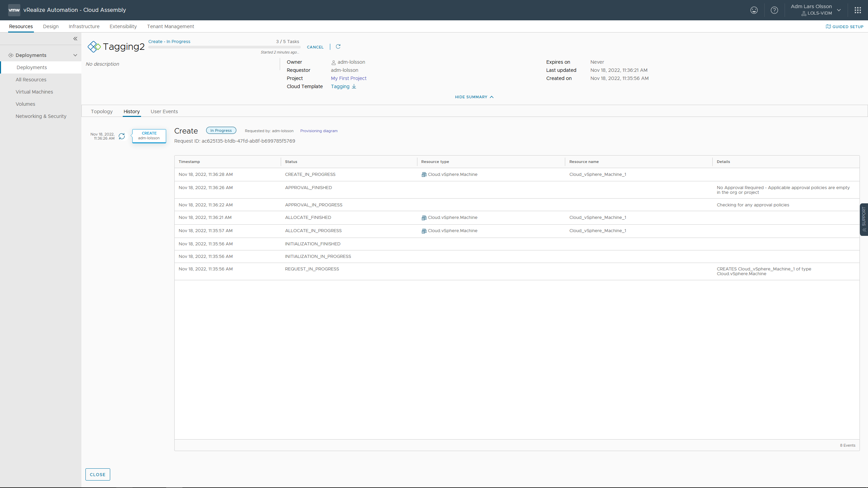Switch to the Resources tab
Image resolution: width=868 pixels, height=488 pixels.
(x=21, y=26)
